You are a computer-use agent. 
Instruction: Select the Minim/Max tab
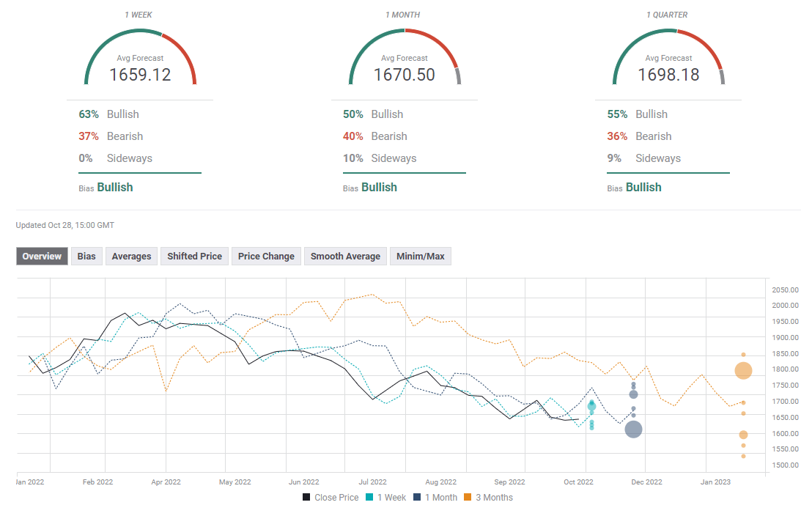tap(421, 256)
